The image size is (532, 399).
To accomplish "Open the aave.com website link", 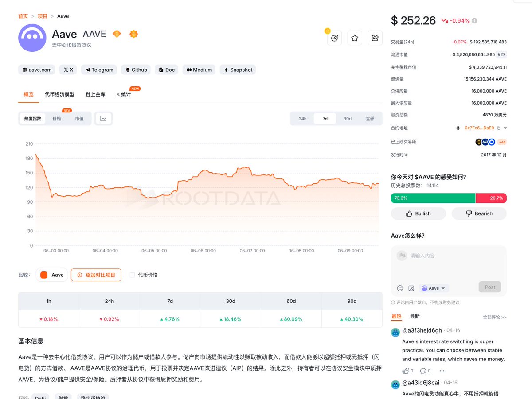I will point(37,70).
